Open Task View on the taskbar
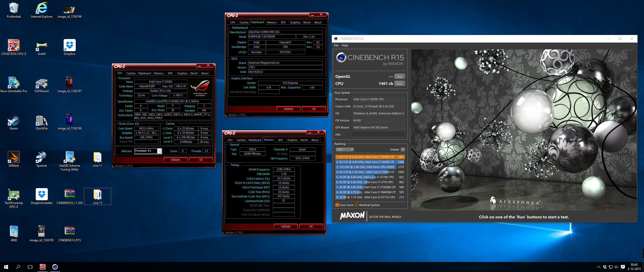644x272 pixels. (30, 267)
